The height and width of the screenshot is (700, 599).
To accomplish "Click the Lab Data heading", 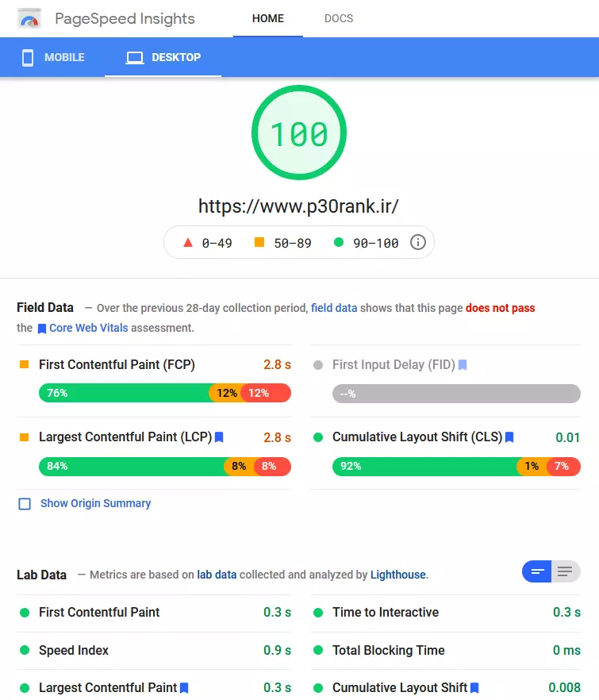I will (x=41, y=575).
